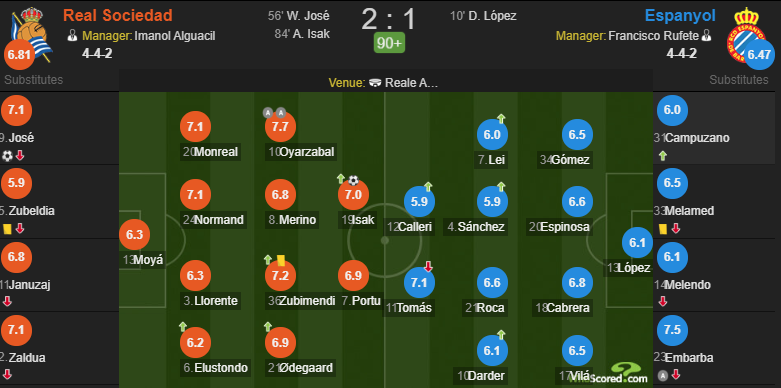Click goalkeeper Moyá's 6.3 rating badge
Image resolution: width=781 pixels, height=388 pixels.
click(x=134, y=235)
